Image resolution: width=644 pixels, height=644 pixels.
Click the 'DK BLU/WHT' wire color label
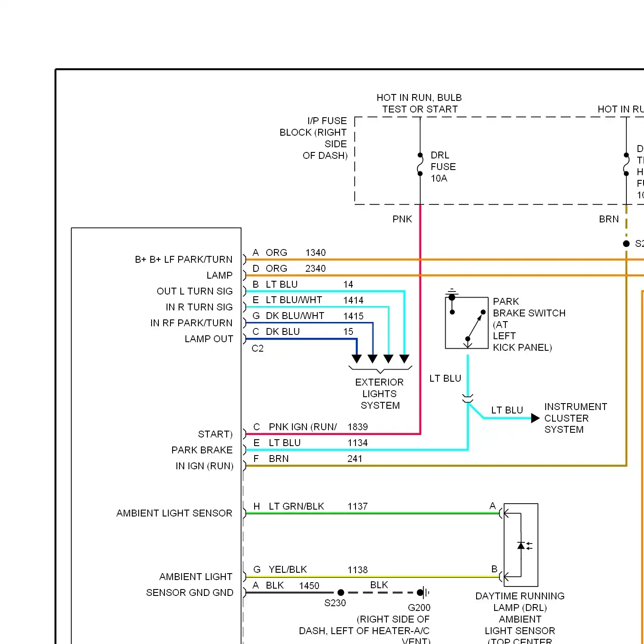[295, 316]
